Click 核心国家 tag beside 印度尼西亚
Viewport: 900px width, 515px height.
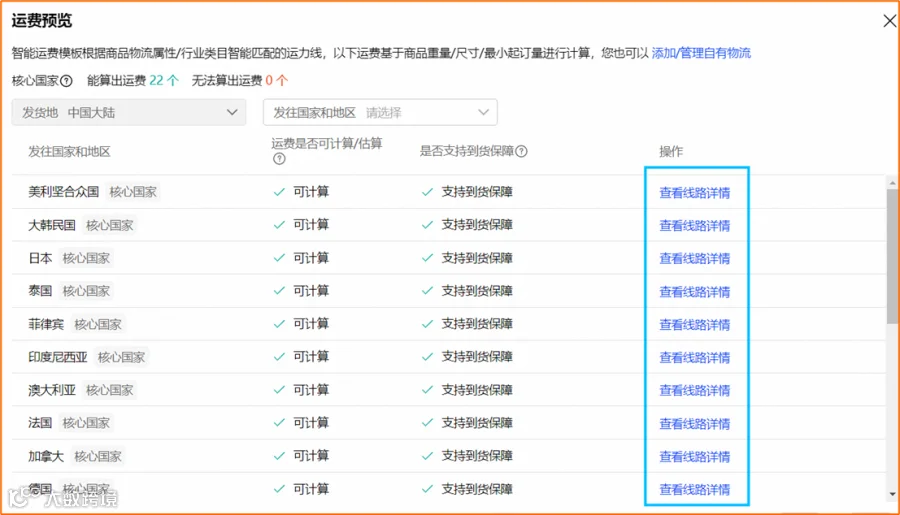point(121,357)
